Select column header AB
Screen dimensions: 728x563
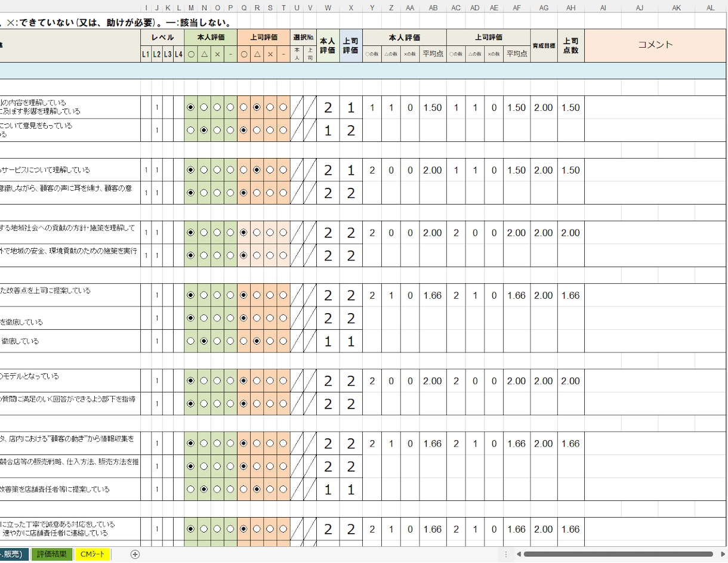pos(433,8)
